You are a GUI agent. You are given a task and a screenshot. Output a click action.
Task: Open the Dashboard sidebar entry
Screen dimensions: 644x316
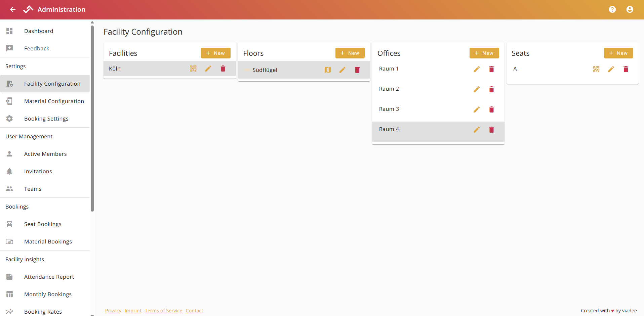39,31
